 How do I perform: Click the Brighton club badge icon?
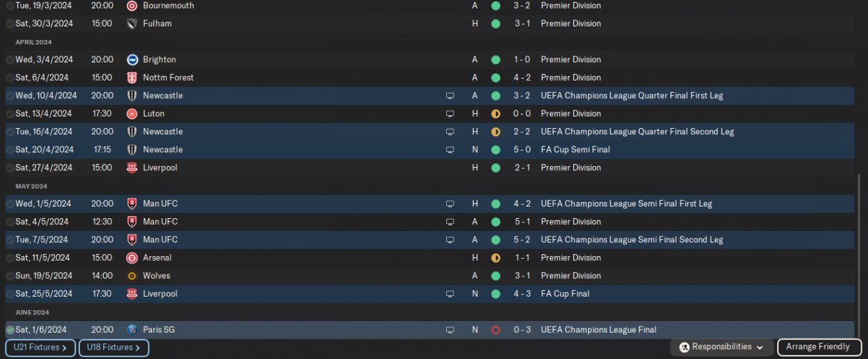point(132,60)
